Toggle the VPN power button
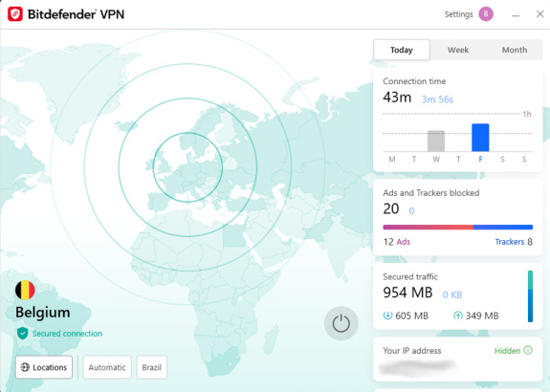The height and width of the screenshot is (392, 550). (341, 323)
